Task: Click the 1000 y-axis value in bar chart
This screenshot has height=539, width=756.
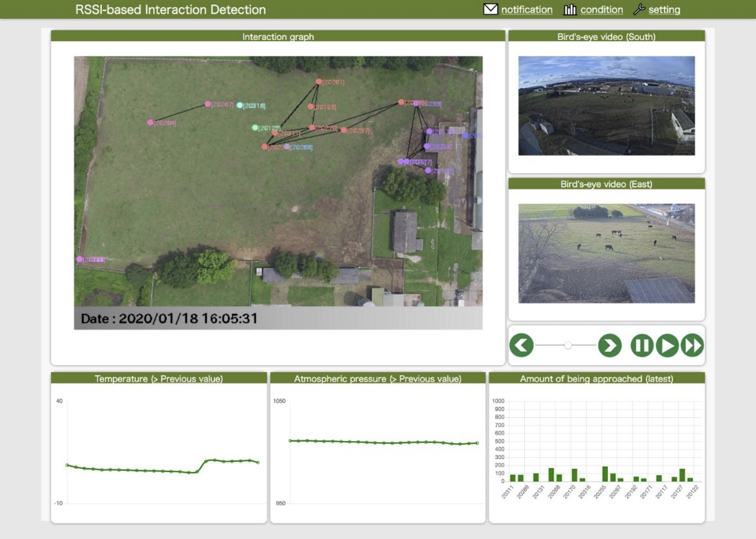Action: tap(498, 401)
